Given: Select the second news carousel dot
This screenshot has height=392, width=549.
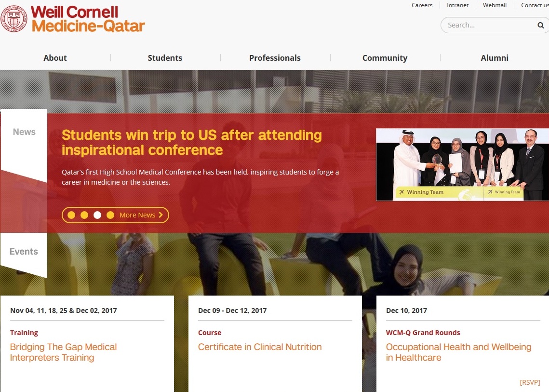Looking at the screenshot, I should tap(84, 215).
